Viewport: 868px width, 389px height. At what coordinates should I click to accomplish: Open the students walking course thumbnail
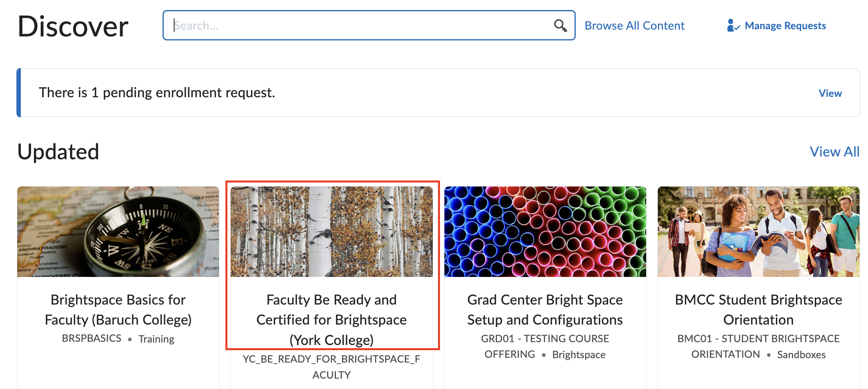point(758,231)
